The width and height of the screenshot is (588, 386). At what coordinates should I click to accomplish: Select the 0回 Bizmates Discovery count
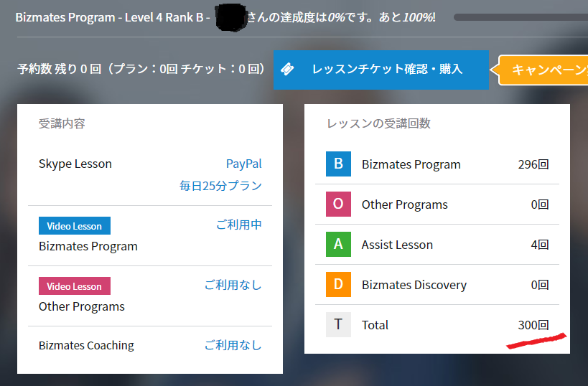tap(540, 284)
